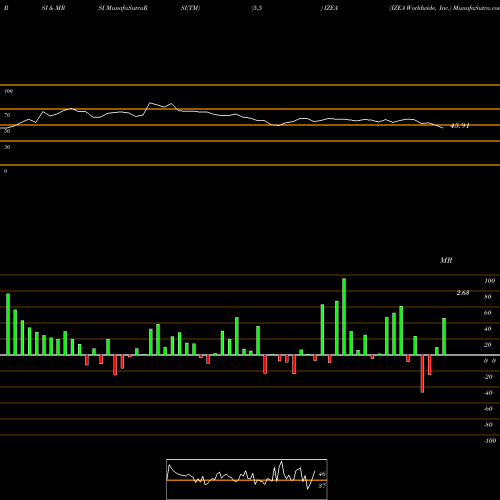Click the '(5,5' parameter text

257,8
